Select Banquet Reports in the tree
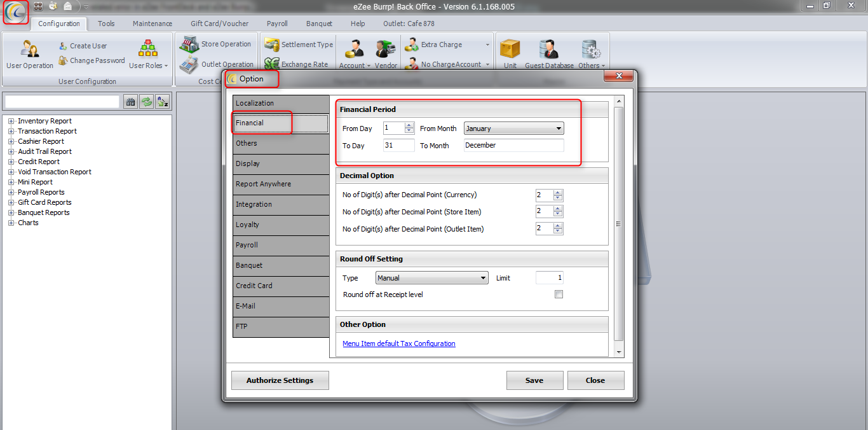 [x=44, y=212]
